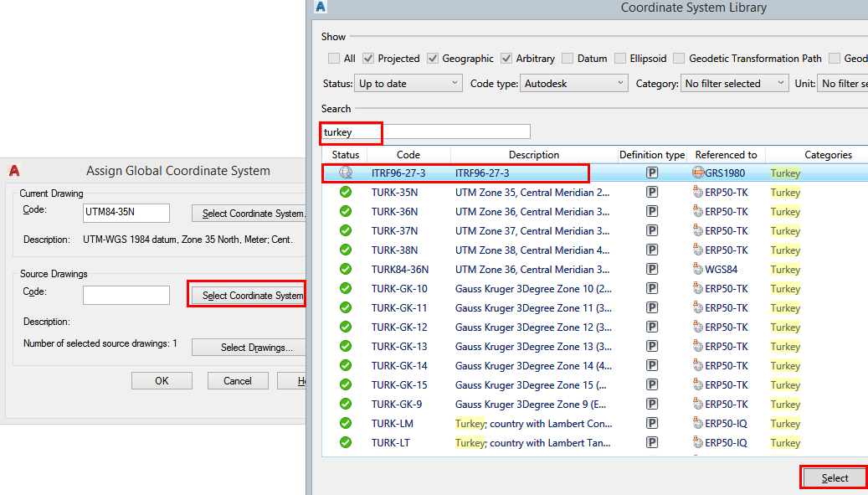Click the projected type icon for TURK-GK-11
This screenshot has width=868, height=495.
click(x=652, y=308)
